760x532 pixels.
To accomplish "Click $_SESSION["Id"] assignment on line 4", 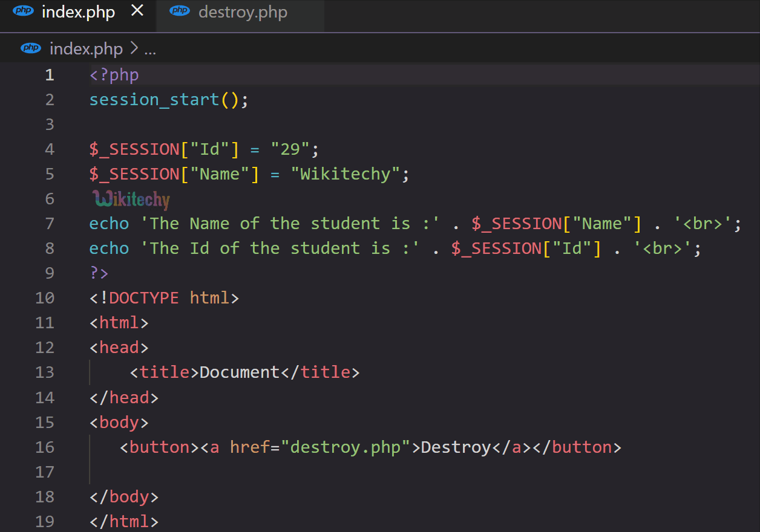I will tap(163, 149).
